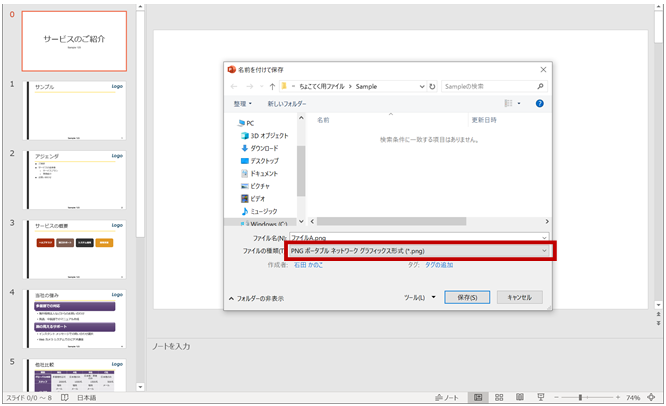Start Slide Show from status bar icon
This screenshot has width=666, height=406.
click(x=541, y=397)
